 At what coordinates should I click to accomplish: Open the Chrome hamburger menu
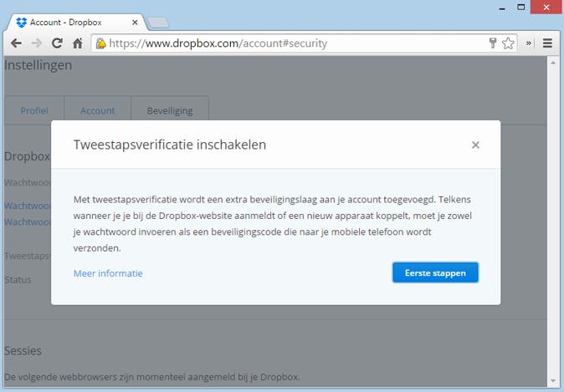(547, 43)
